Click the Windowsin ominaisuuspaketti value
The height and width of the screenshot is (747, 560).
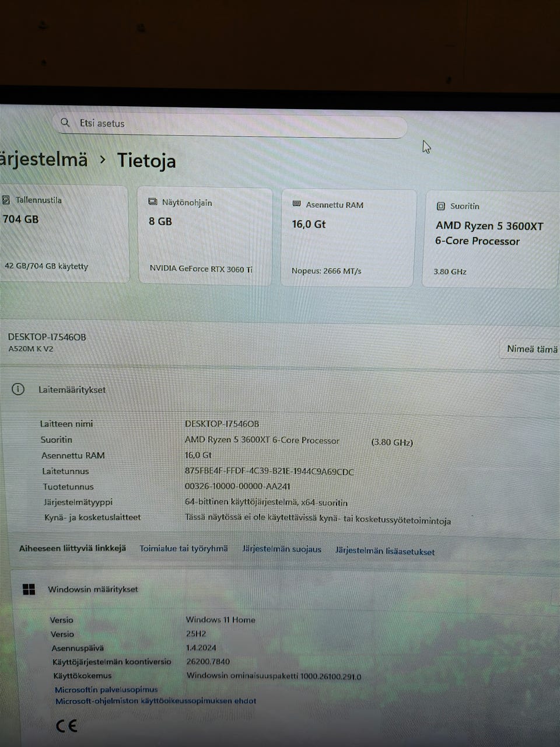(x=274, y=676)
